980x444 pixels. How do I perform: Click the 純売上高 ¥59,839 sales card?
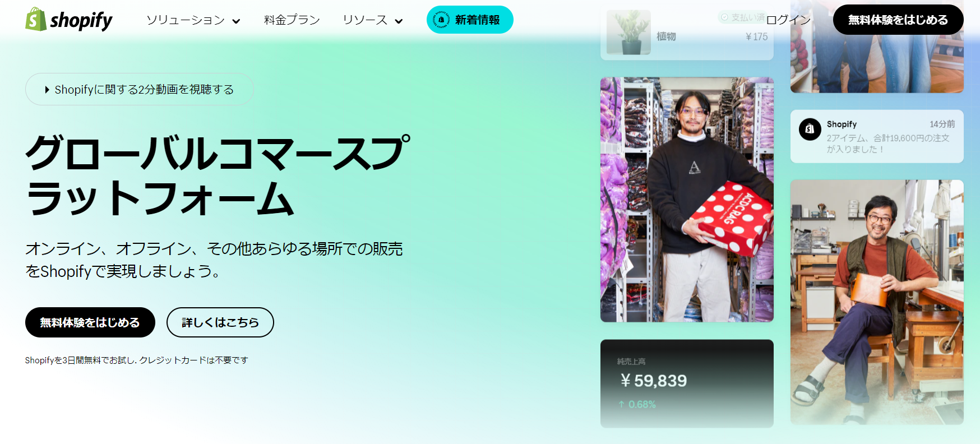687,383
